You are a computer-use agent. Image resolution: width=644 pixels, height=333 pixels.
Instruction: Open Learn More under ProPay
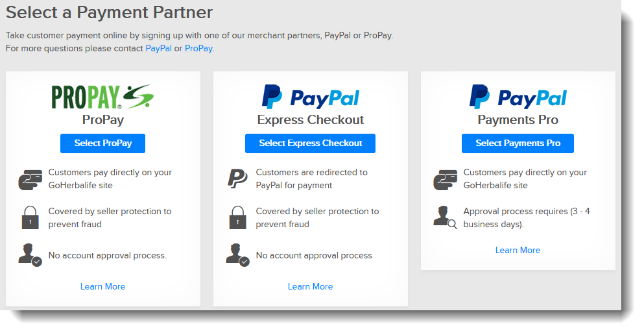(102, 286)
